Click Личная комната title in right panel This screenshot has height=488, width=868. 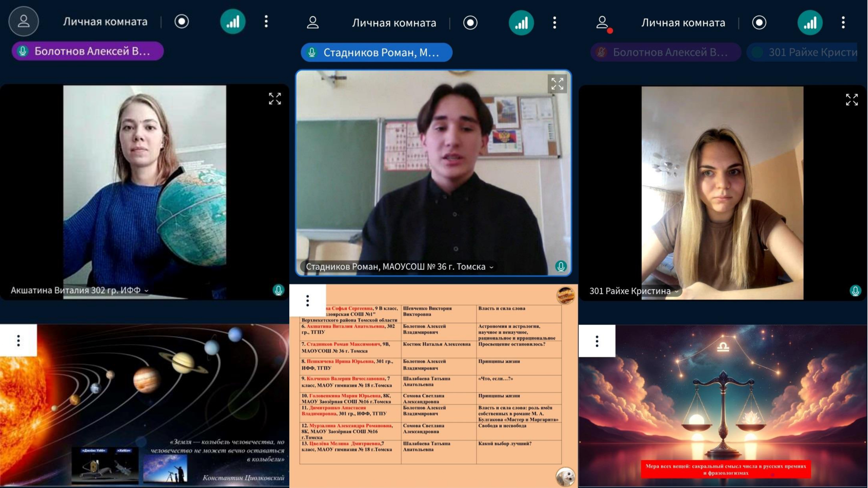point(683,23)
